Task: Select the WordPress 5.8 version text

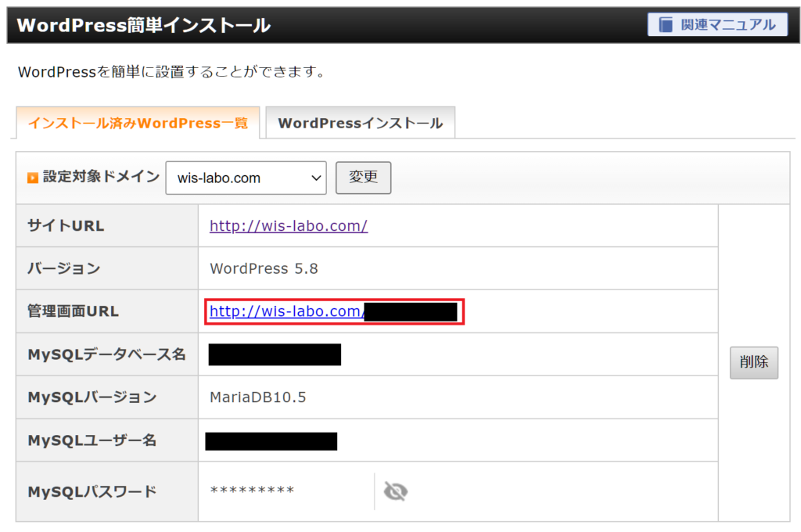Action: 264,268
